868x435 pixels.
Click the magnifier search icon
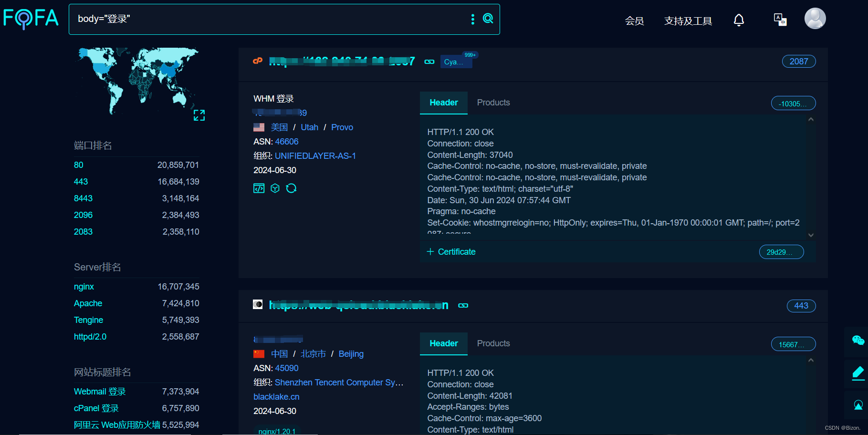click(488, 19)
